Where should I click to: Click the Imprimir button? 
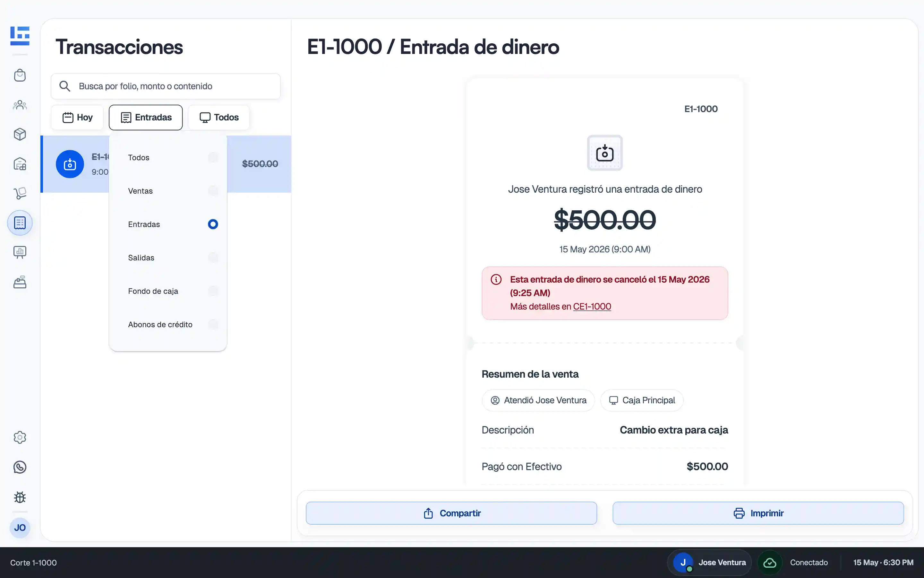click(758, 513)
